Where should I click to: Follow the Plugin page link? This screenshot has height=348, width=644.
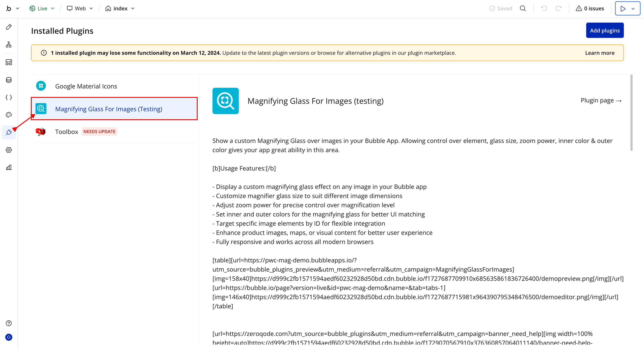pos(601,100)
